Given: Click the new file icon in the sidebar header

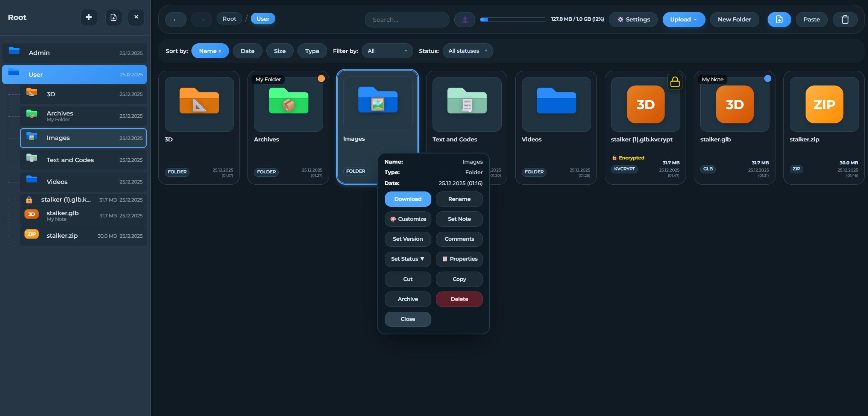Looking at the screenshot, I should [x=113, y=17].
